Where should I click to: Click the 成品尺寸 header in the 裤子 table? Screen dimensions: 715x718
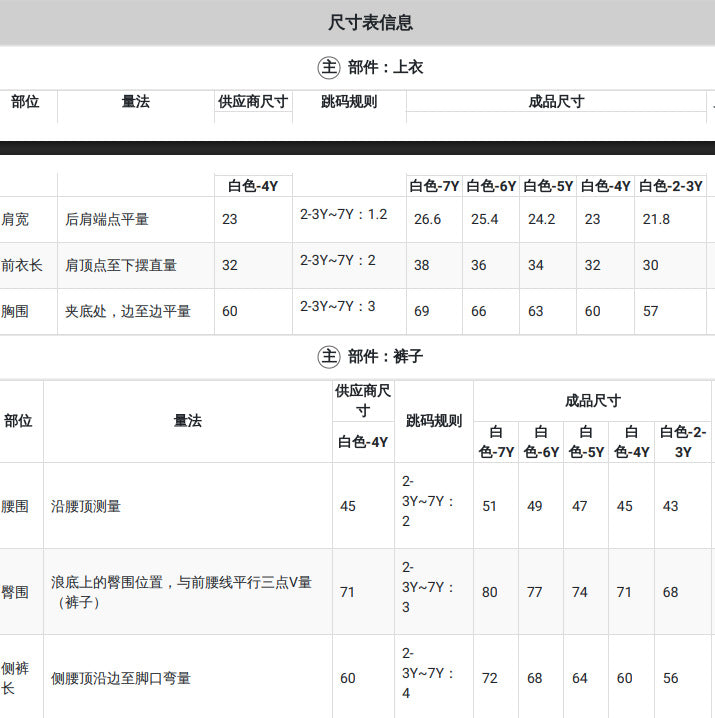tap(593, 401)
